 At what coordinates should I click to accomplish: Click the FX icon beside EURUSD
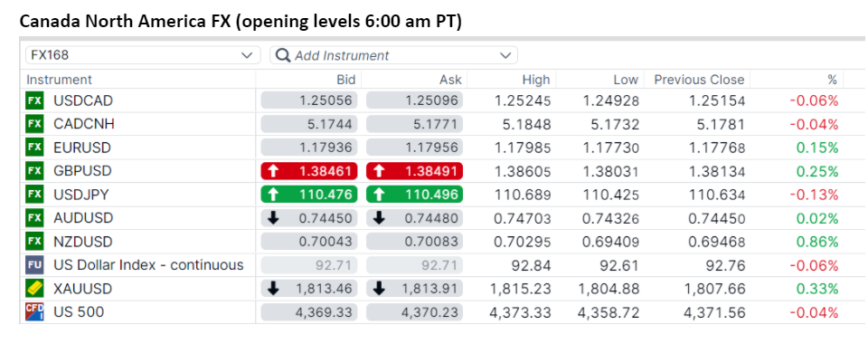pyautogui.click(x=34, y=148)
